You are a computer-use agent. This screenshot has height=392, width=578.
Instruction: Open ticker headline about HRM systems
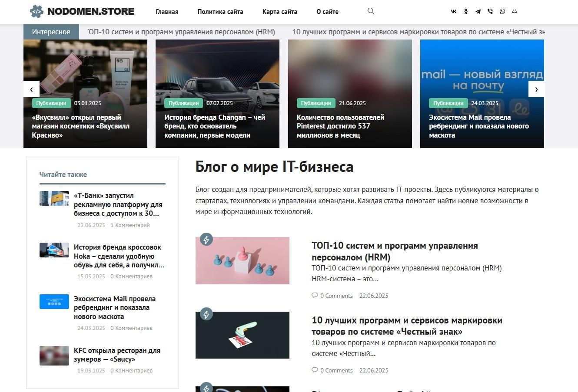pyautogui.click(x=181, y=32)
